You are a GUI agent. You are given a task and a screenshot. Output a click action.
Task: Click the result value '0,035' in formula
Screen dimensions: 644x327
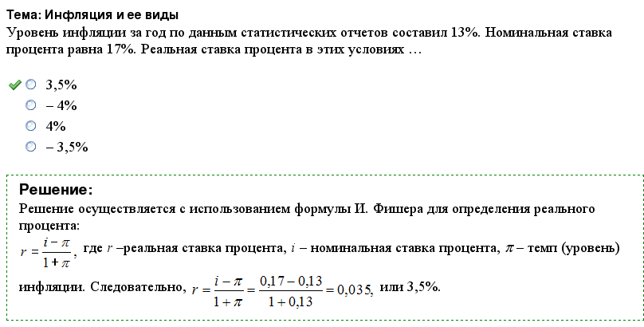click(x=355, y=290)
